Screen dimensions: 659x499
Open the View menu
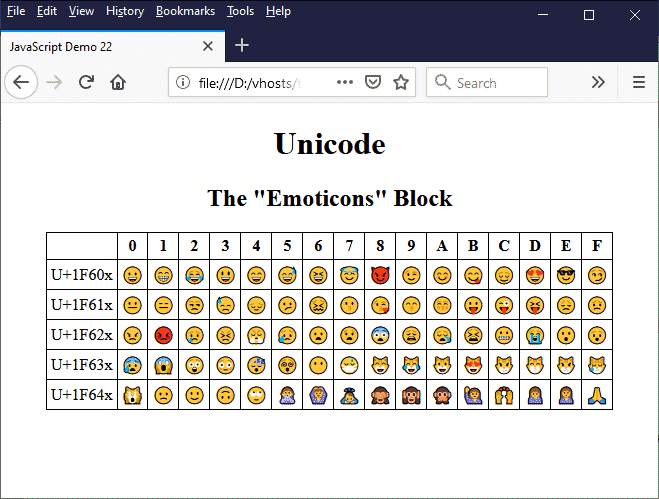coord(81,11)
